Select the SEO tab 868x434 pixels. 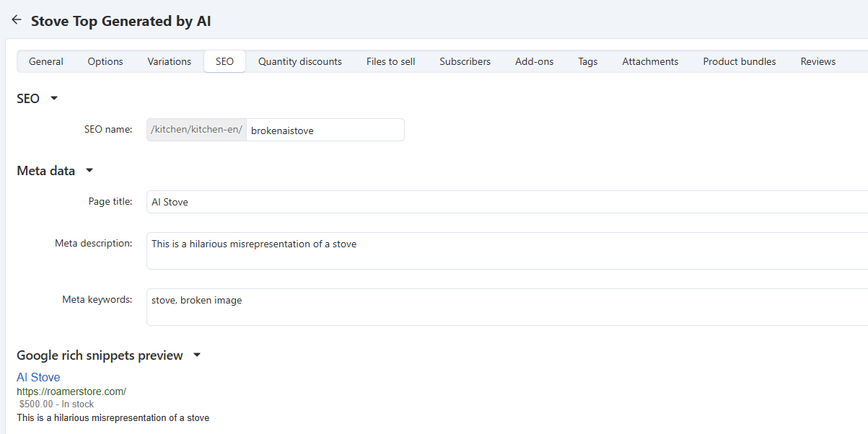224,61
